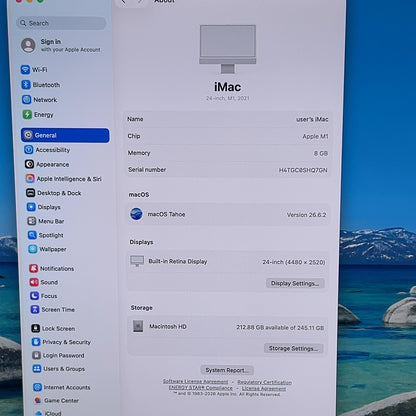The width and height of the screenshot is (416, 416).
Task: Select Accessibility icon in sidebar
Action: [x=29, y=150]
